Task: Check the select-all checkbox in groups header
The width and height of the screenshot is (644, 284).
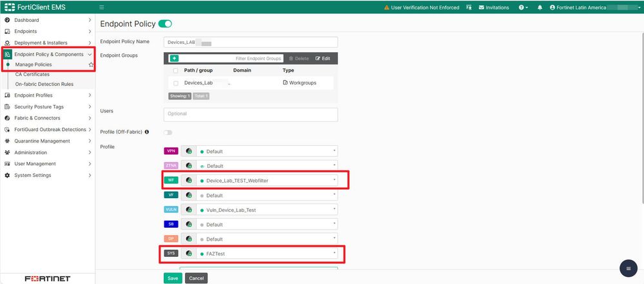Action: [x=176, y=71]
